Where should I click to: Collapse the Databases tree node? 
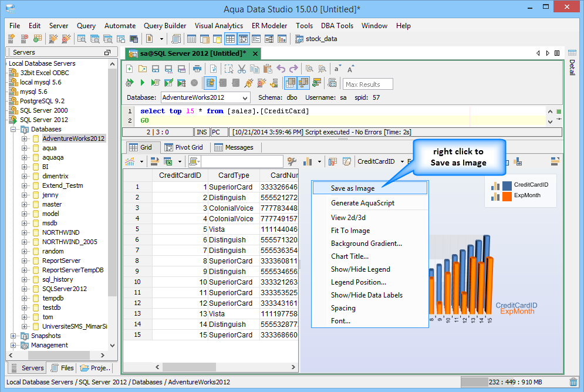click(13, 129)
